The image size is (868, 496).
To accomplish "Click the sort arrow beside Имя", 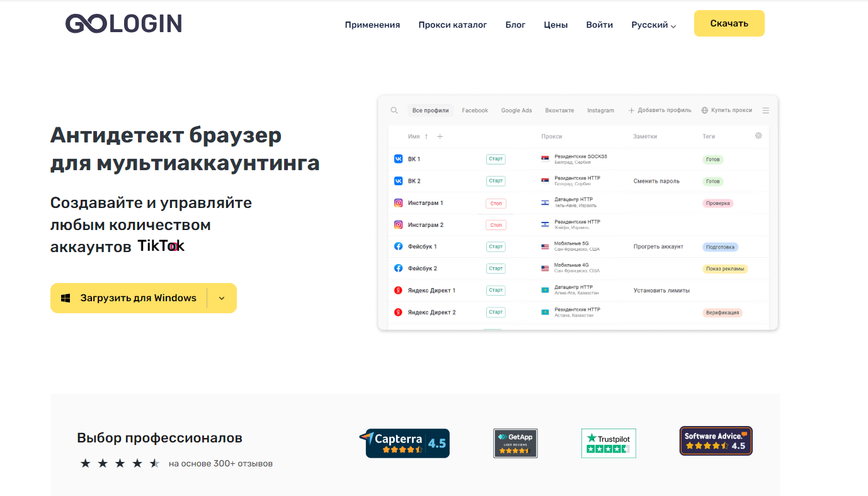I will 426,136.
